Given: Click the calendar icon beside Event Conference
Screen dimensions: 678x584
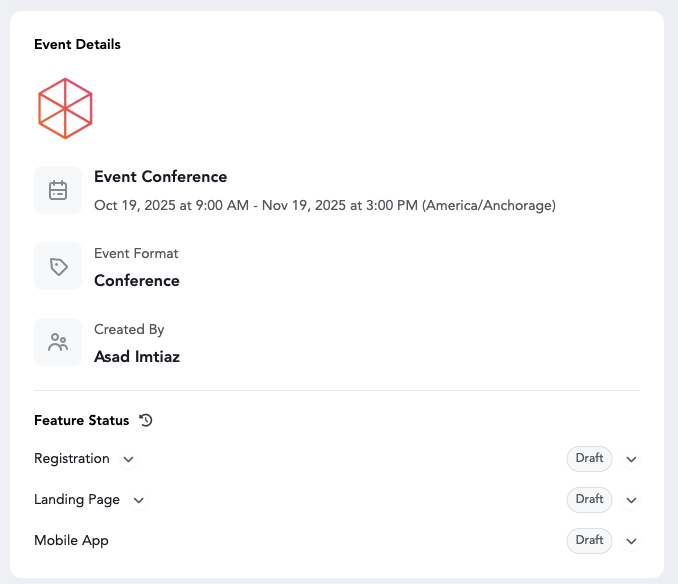Looking at the screenshot, I should click(58, 190).
